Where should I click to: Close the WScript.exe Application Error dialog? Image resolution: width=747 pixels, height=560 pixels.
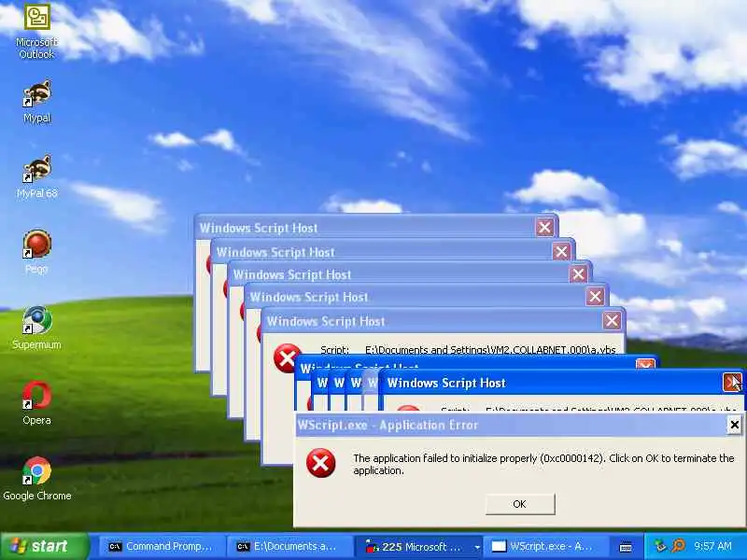734,425
